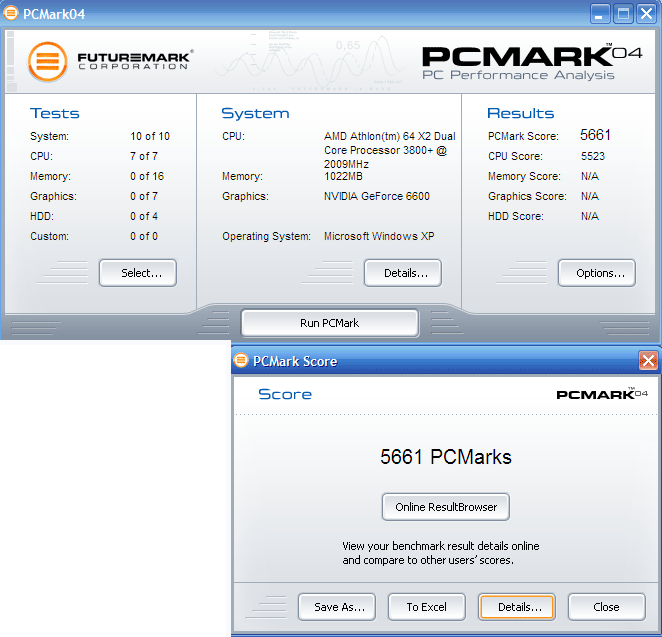Click the CPU Score value 5523
662x637 pixels.
pyautogui.click(x=593, y=156)
